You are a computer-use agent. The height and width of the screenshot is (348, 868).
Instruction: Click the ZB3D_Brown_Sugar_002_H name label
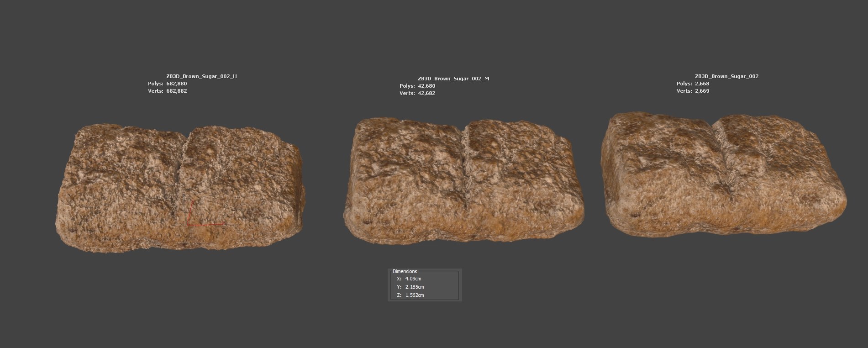pos(201,76)
